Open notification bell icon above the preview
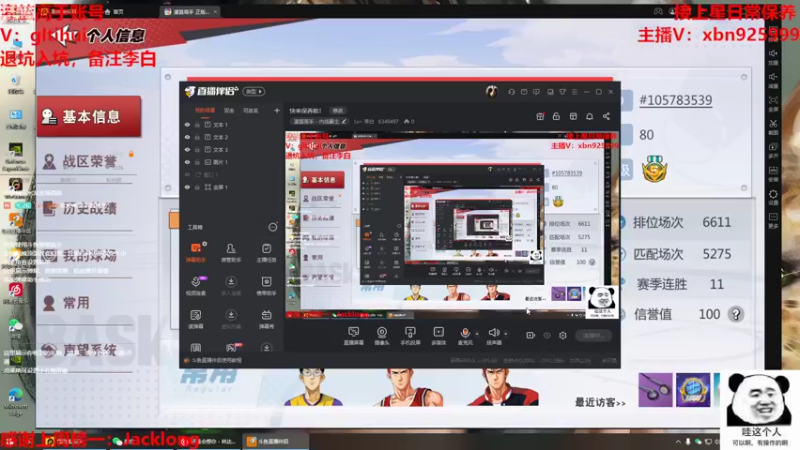The height and width of the screenshot is (450, 800). [x=589, y=116]
